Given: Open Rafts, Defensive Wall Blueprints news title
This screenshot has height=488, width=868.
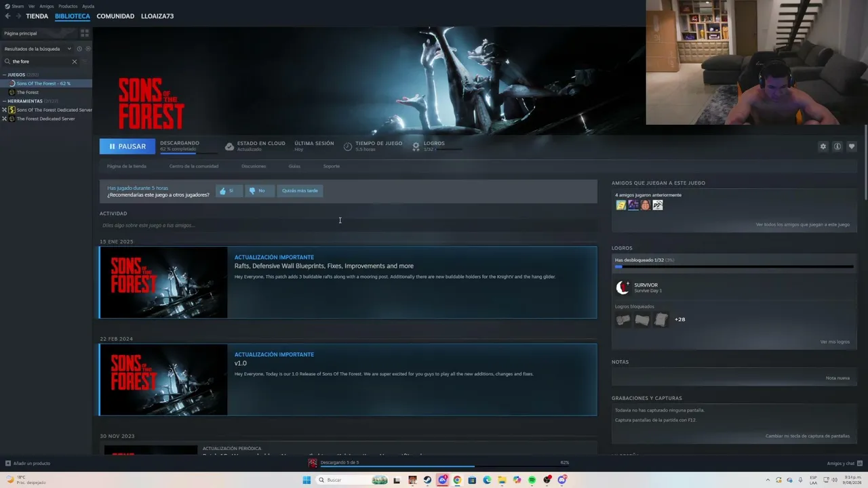Looking at the screenshot, I should coord(324,266).
